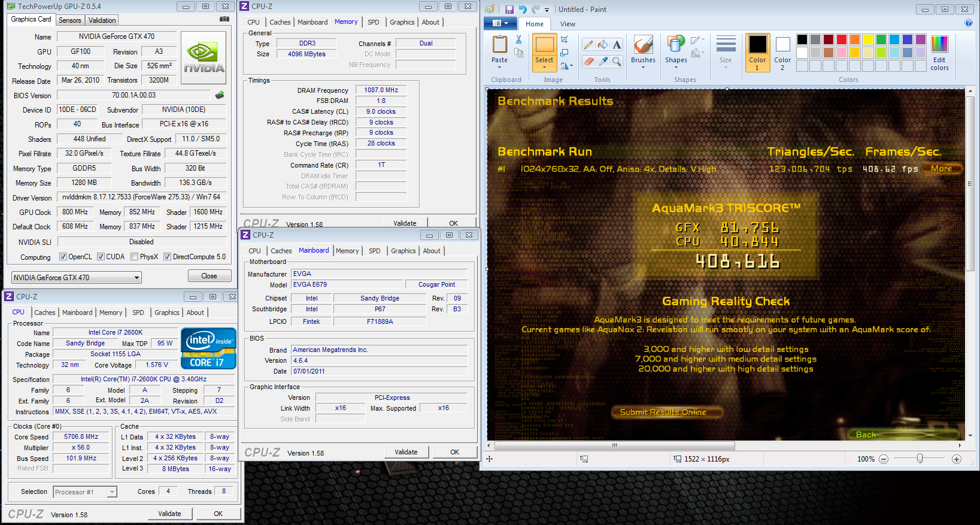The width and height of the screenshot is (980, 525).
Task: Select the Crop tool in Paint's Image group
Action: pyautogui.click(x=564, y=40)
